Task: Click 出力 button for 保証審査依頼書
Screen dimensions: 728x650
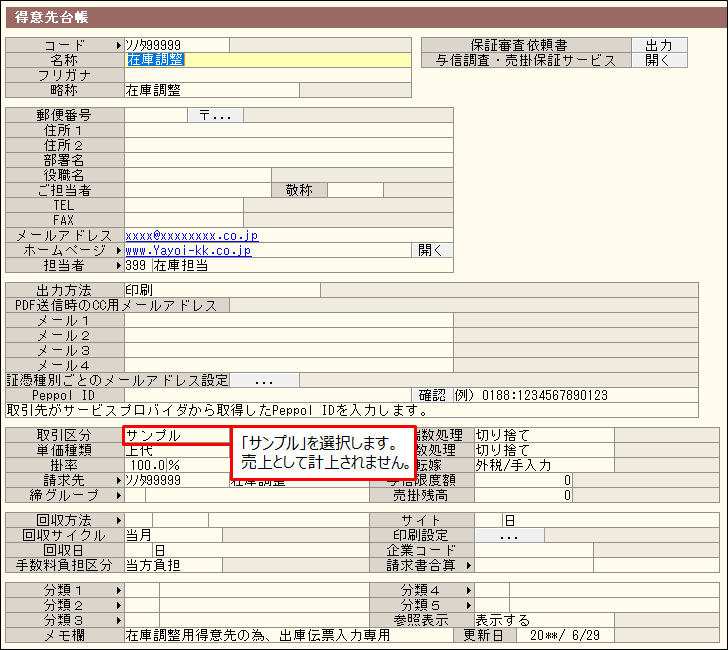Action: tap(659, 46)
